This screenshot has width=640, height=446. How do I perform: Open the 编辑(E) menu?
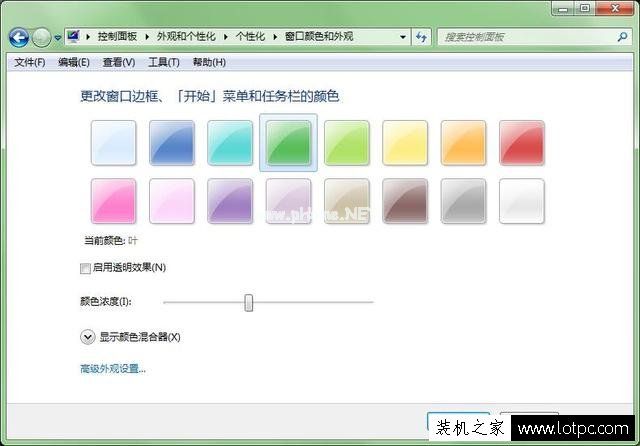coord(73,62)
